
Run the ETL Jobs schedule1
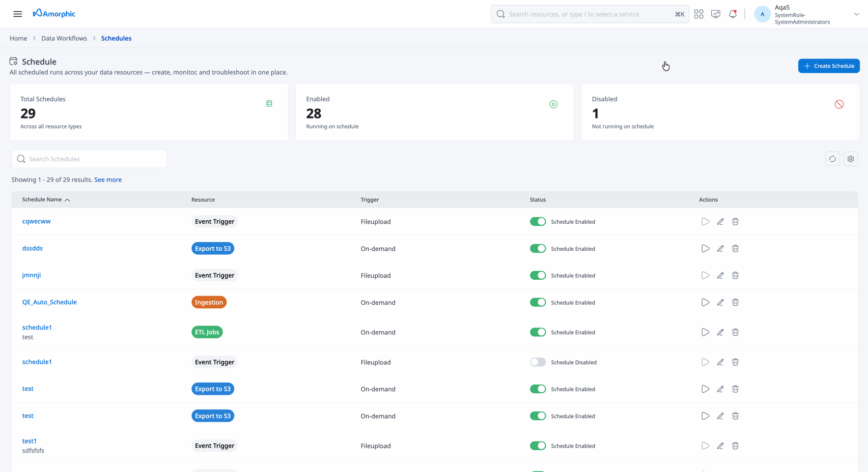pos(705,332)
